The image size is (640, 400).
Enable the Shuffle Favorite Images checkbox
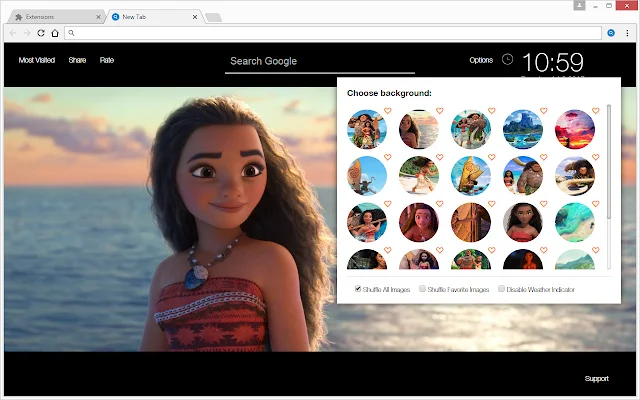pyautogui.click(x=422, y=289)
